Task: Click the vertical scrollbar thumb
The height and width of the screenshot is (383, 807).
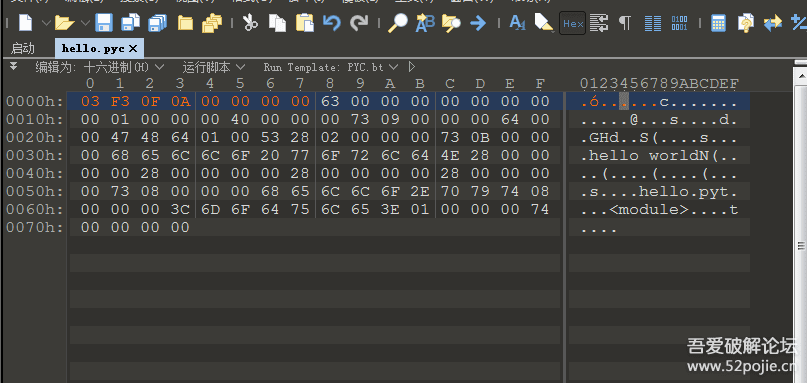Action: pyautogui.click(x=801, y=245)
